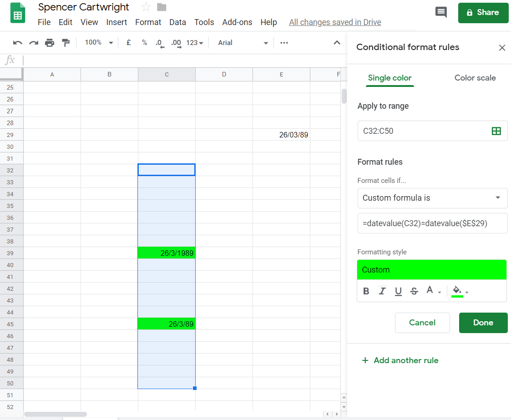This screenshot has width=511, height=420.
Task: Undo the last change
Action: click(17, 42)
